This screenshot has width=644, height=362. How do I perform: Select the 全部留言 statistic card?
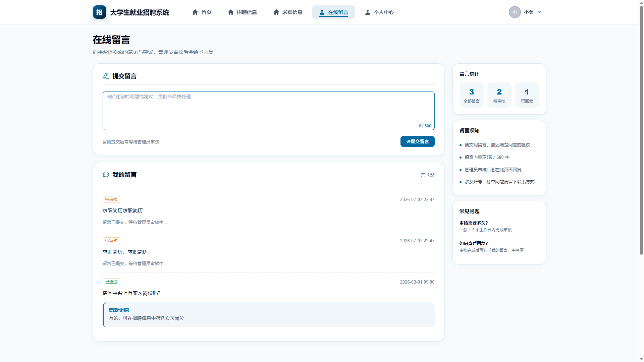pos(471,95)
